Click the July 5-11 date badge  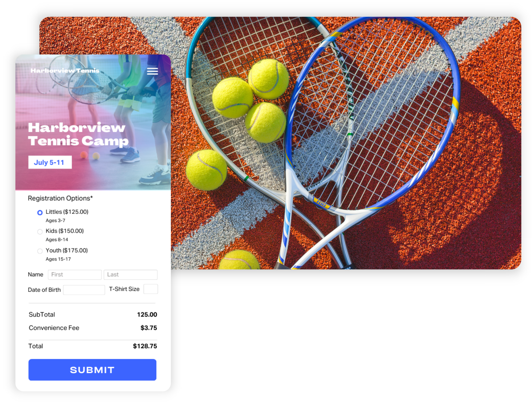click(x=50, y=162)
